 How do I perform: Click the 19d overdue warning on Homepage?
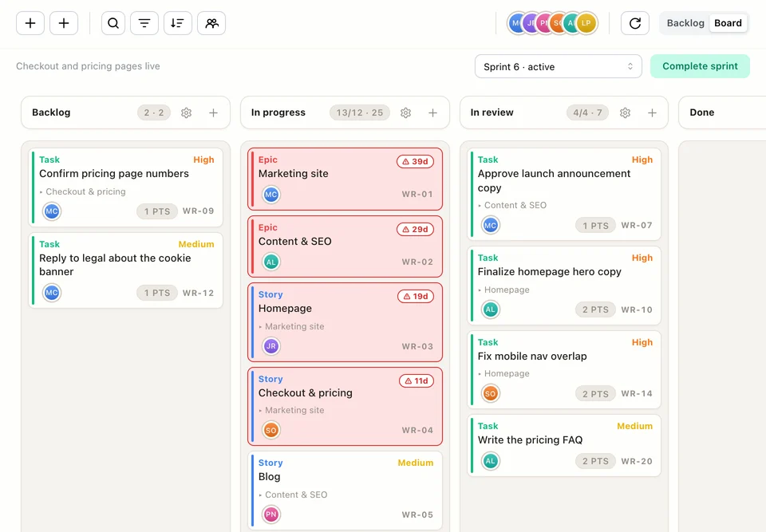pyautogui.click(x=416, y=296)
